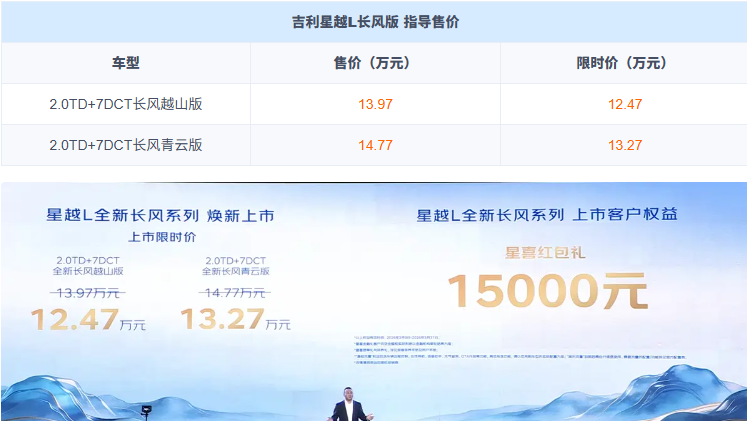Click the strikethrough 14.77万元 in image

(235, 292)
